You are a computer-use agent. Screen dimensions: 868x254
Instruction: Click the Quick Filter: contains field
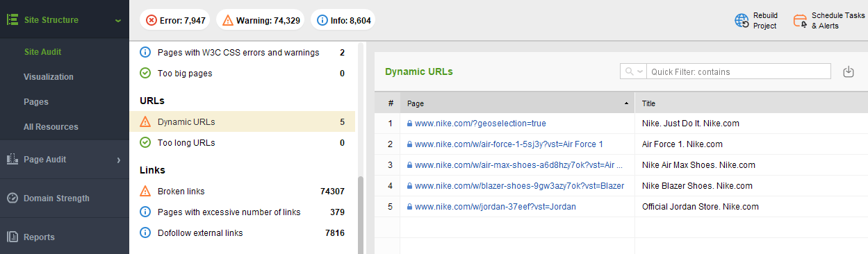pos(739,71)
